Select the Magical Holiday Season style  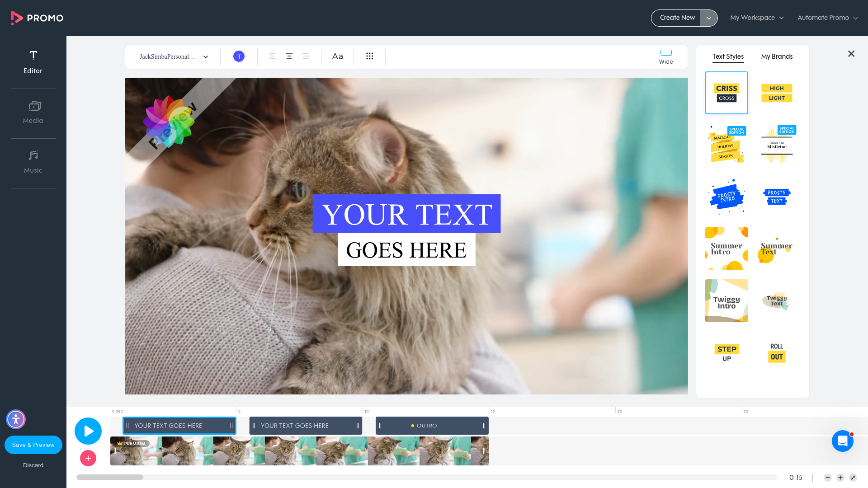click(x=726, y=145)
